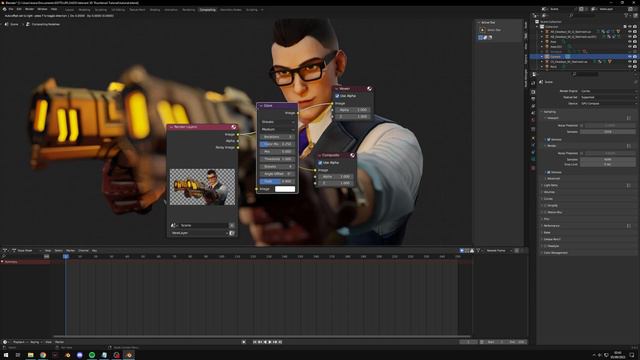The image size is (640, 360).
Task: Adjust the Glare Color Modulation slider
Action: tap(278, 144)
